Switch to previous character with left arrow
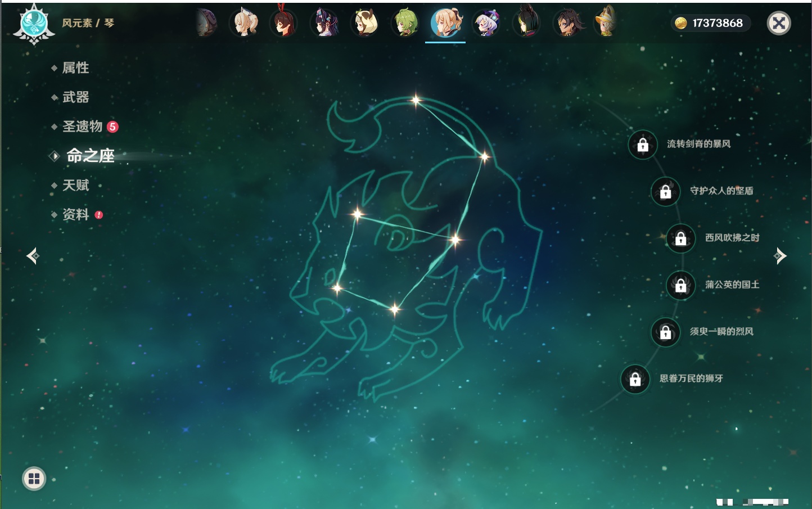 click(33, 256)
